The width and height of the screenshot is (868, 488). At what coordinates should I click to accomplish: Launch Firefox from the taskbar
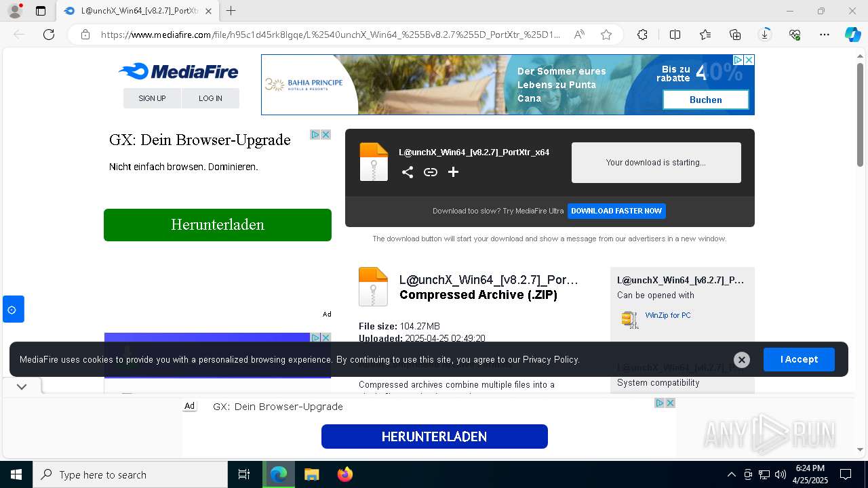tap(345, 474)
